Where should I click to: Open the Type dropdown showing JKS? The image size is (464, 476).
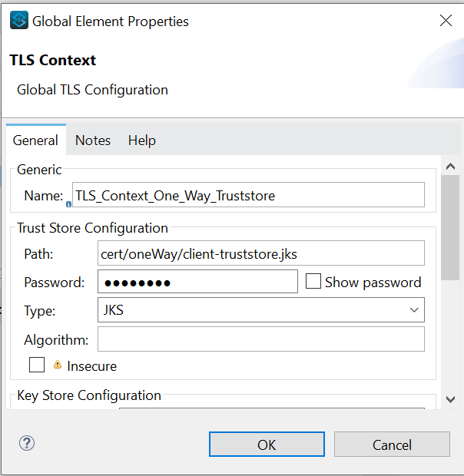(x=260, y=310)
